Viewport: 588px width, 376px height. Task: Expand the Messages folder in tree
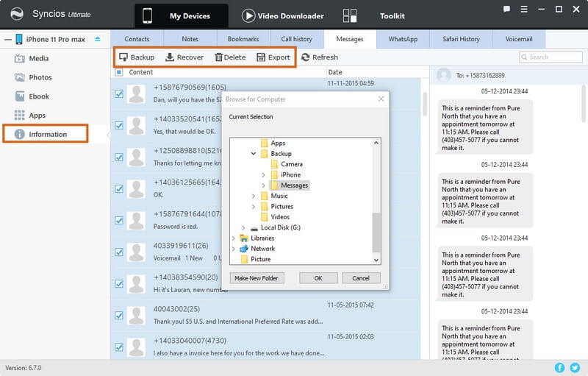(x=263, y=185)
